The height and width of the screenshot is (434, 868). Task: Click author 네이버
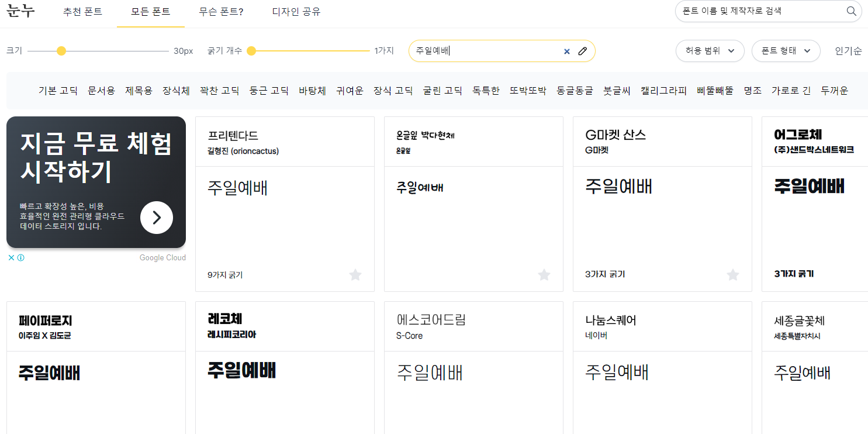click(596, 336)
